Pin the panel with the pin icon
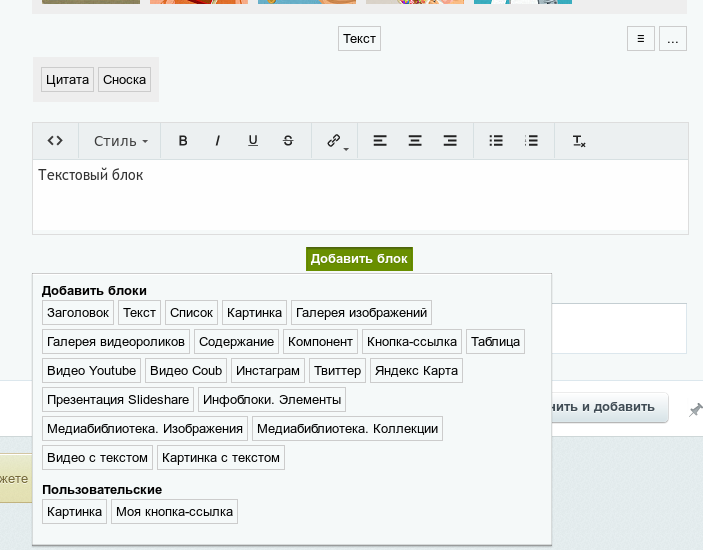This screenshot has width=703, height=550. [x=695, y=410]
